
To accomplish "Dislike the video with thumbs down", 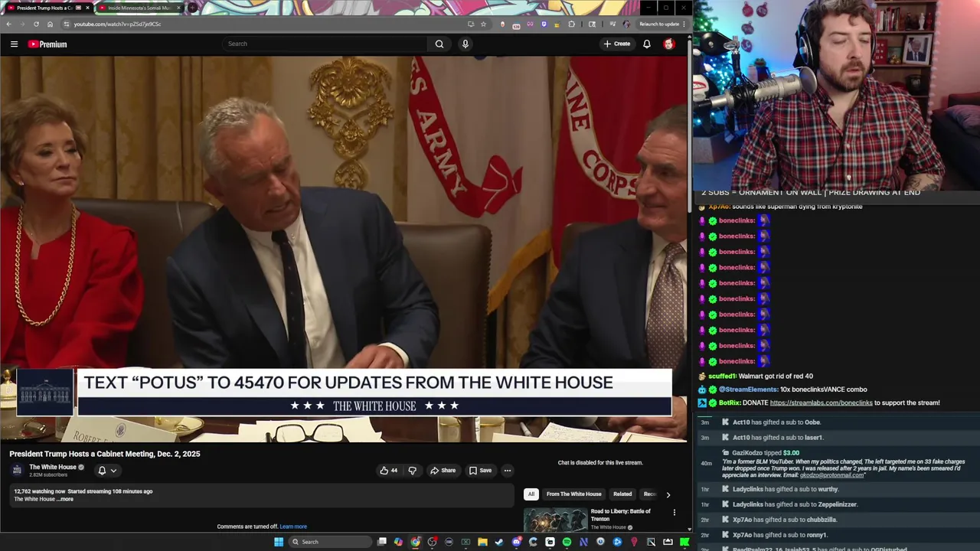I will 412,470.
